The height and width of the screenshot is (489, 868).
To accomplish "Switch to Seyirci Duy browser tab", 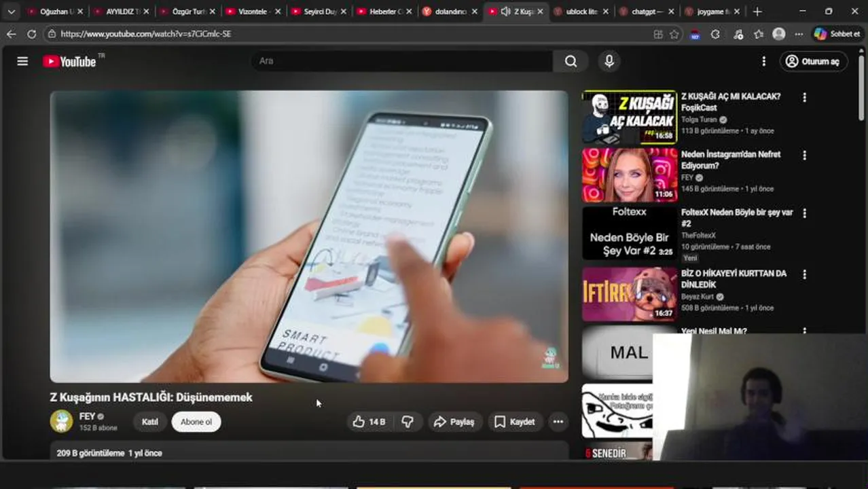I will (x=317, y=12).
